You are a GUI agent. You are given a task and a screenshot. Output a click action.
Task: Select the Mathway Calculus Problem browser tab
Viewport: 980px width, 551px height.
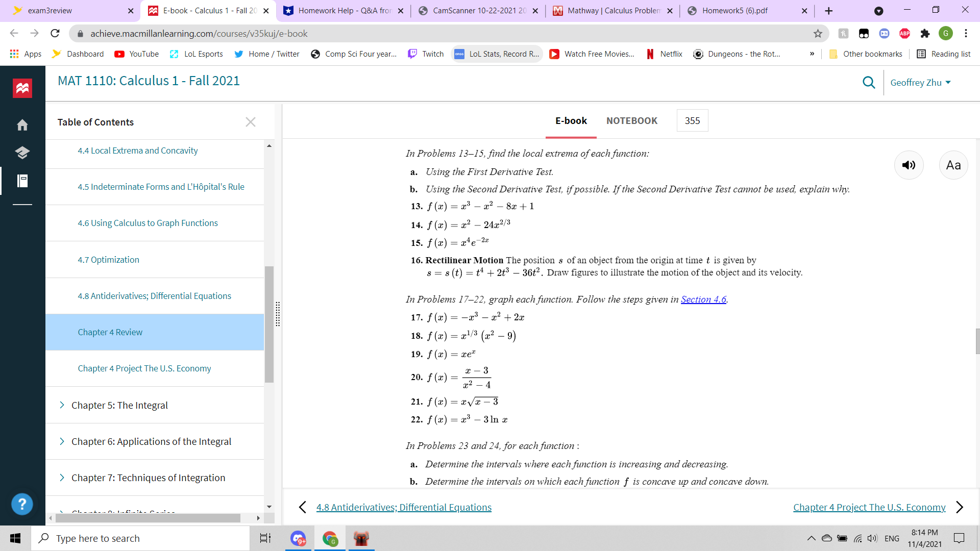point(607,10)
